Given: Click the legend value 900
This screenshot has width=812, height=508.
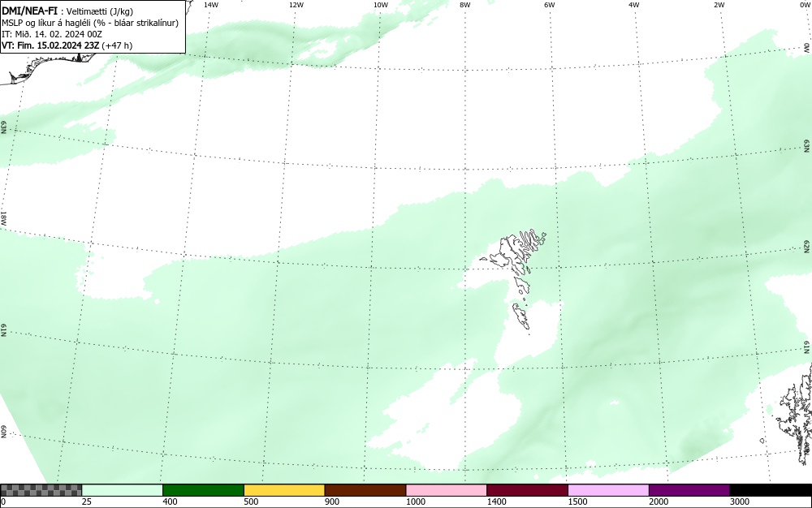Looking at the screenshot, I should tap(332, 502).
